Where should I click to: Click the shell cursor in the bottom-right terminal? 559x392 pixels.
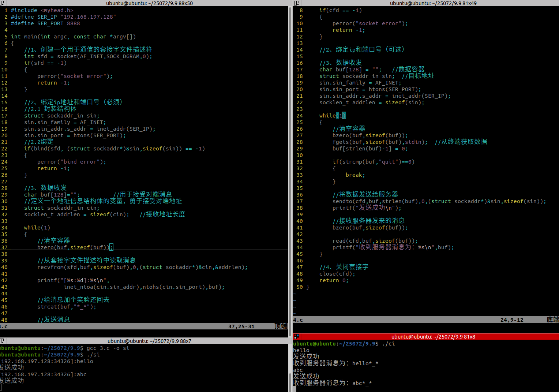click(295, 389)
